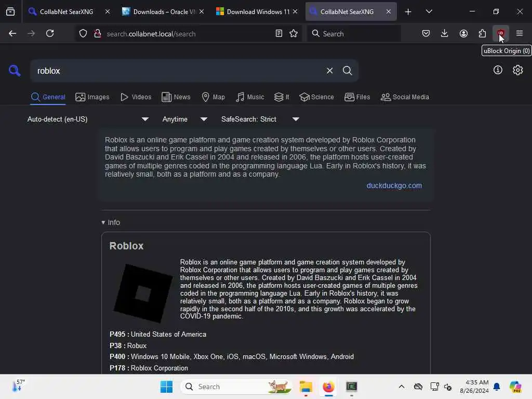Select the Images search category
Screen dimensions: 532x399
[x=92, y=97]
